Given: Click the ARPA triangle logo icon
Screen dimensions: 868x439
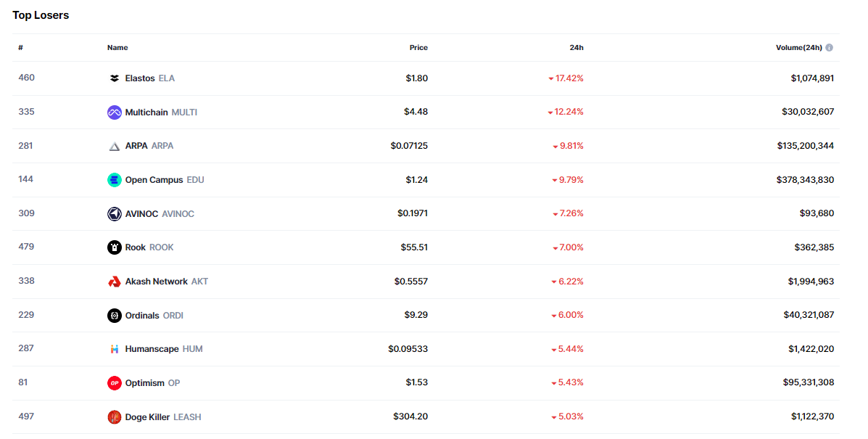Looking at the screenshot, I should [x=114, y=146].
